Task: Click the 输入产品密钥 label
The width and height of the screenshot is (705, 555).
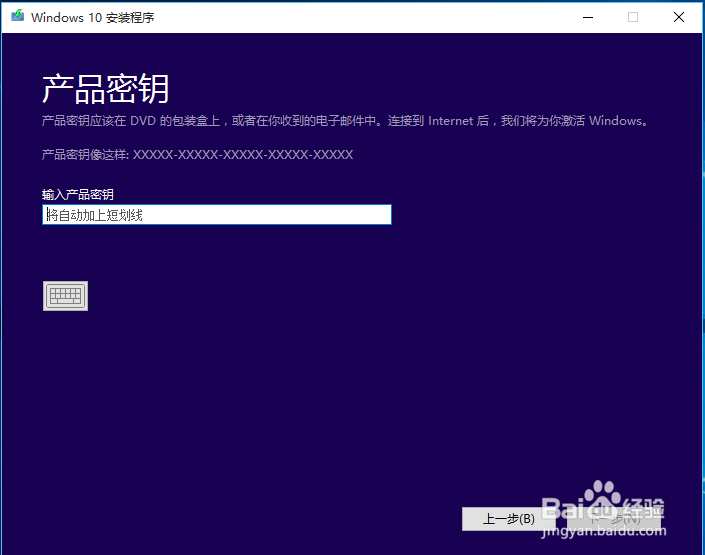Action: (77, 194)
